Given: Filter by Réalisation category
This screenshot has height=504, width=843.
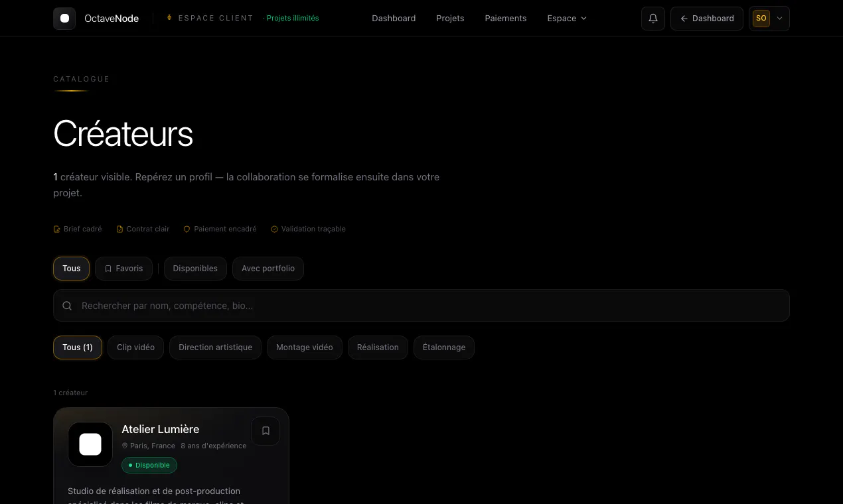Looking at the screenshot, I should coord(378,347).
